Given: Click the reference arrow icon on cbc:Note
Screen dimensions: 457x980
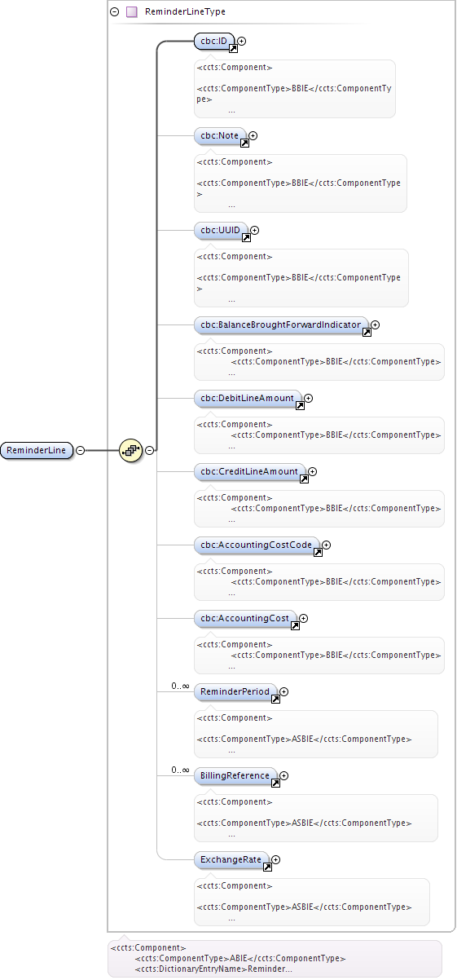Looking at the screenshot, I should [x=244, y=143].
